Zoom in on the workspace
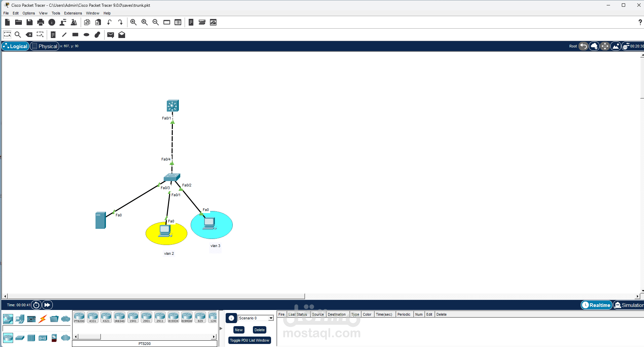This screenshot has width=644, height=347. 134,22
